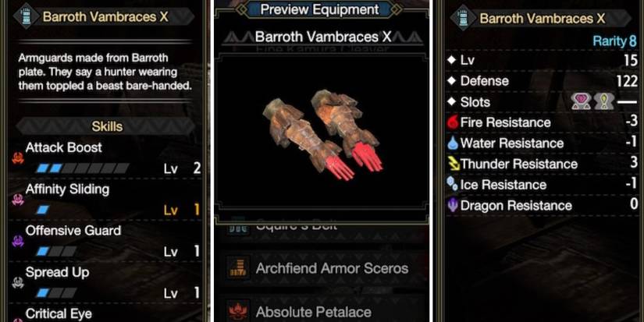The height and width of the screenshot is (322, 644).
Task: Click the Skills section header
Action: 107,126
